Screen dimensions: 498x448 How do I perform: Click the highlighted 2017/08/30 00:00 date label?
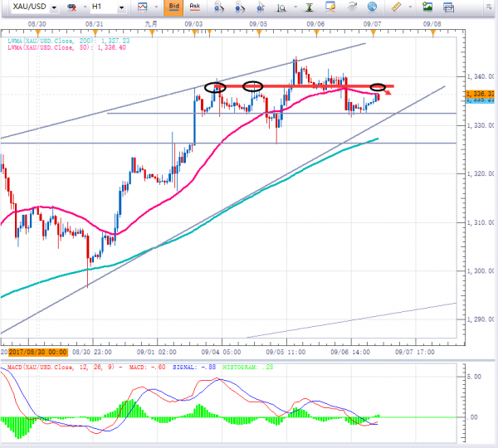38,352
